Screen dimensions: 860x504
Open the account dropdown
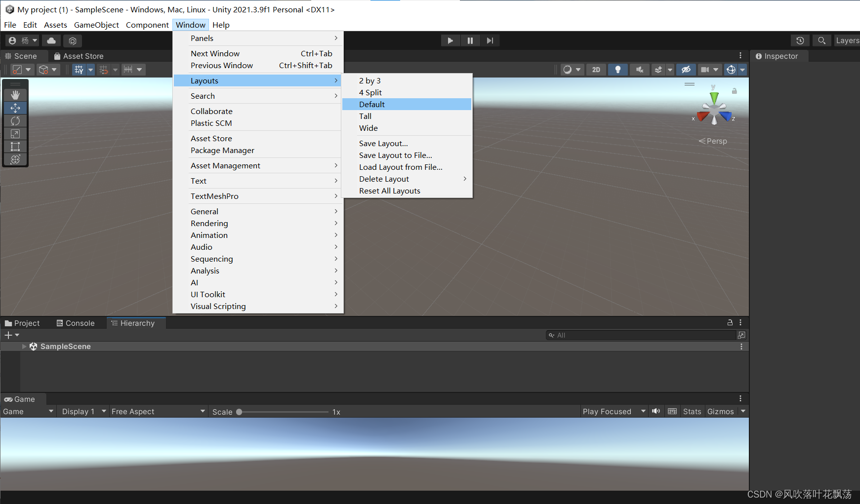point(23,40)
